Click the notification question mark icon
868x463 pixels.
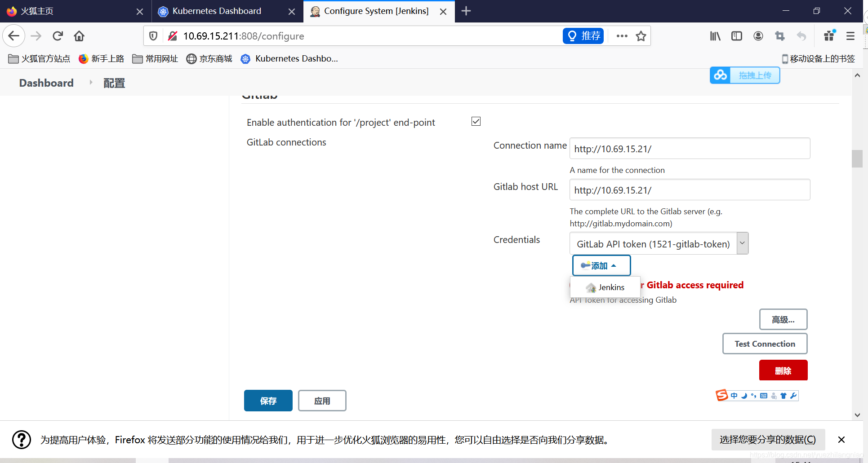coord(22,440)
